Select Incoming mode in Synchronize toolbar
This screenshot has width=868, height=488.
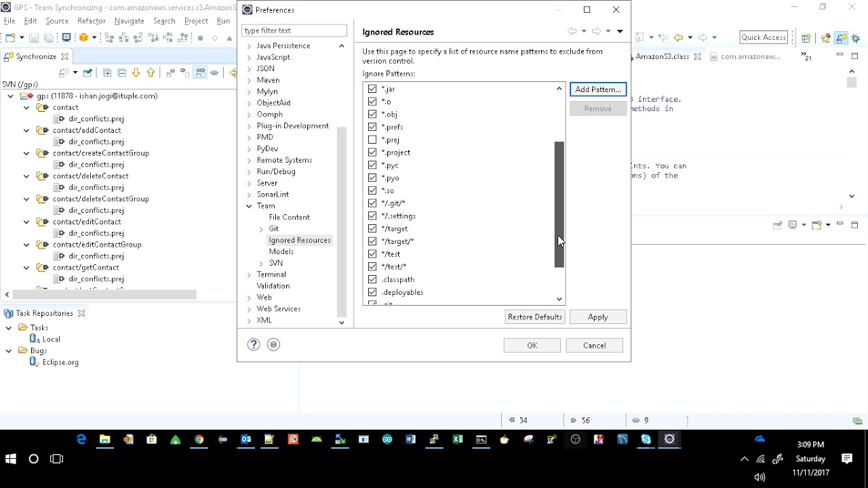(171, 73)
